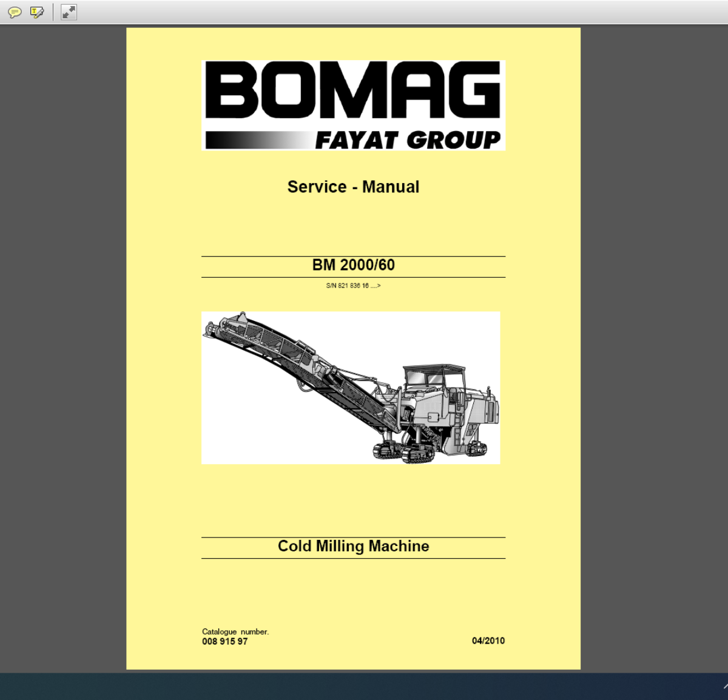Select the sticky note comment tool
728x700 pixels.
(x=15, y=12)
